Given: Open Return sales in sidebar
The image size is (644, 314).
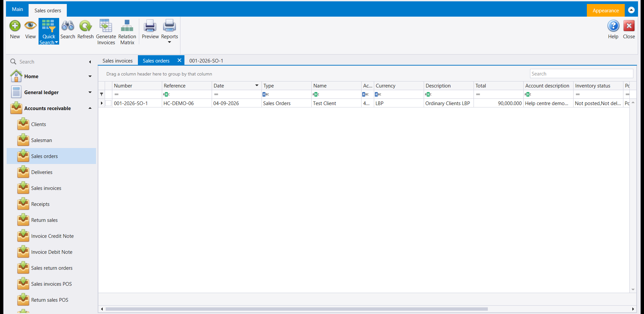Looking at the screenshot, I should click(x=51, y=220).
